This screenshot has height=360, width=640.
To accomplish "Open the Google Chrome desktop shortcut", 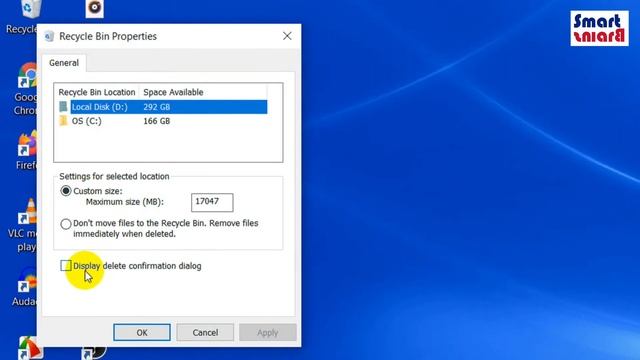I will point(28,75).
